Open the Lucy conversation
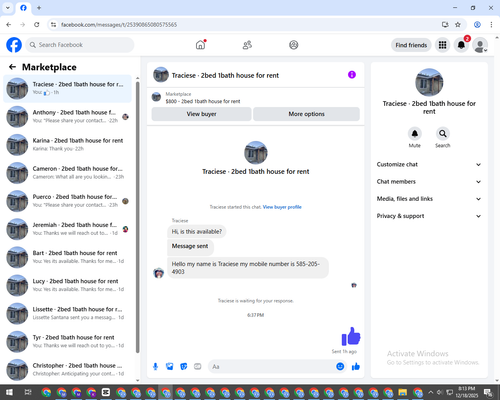Viewport: 500px width, 400px height. (68, 285)
